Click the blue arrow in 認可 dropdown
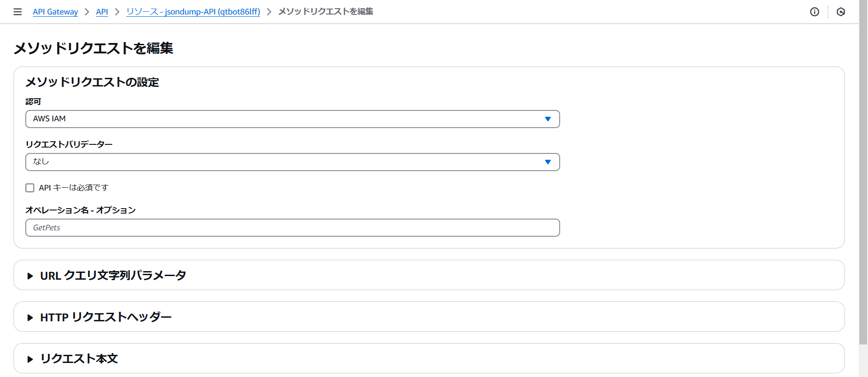 pos(547,119)
